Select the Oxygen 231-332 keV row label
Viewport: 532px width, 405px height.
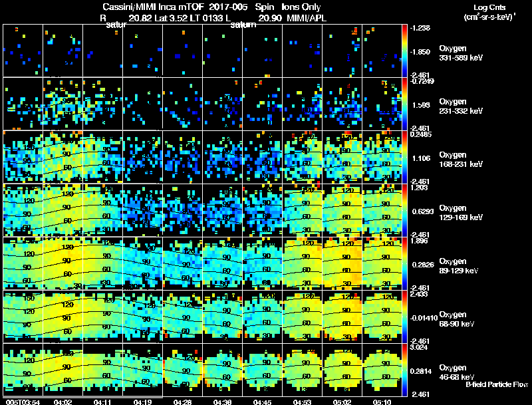461,106
